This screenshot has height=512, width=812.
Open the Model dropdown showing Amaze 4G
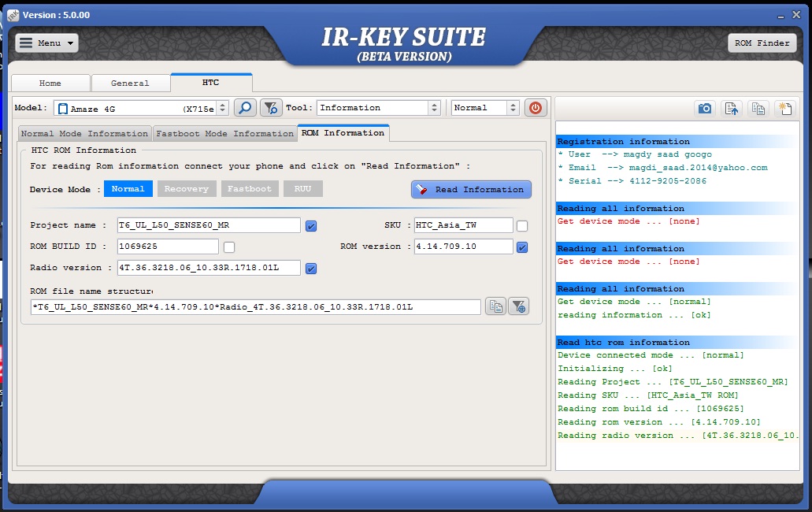(x=141, y=108)
